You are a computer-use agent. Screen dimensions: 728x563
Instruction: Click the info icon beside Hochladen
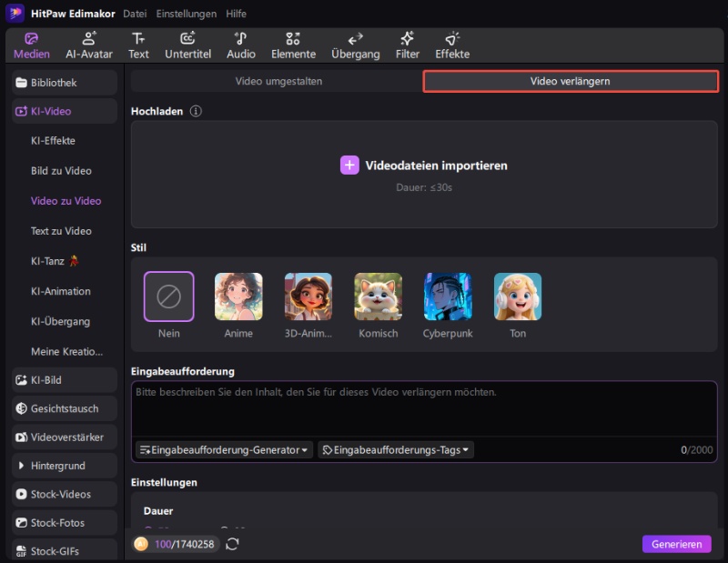click(196, 111)
